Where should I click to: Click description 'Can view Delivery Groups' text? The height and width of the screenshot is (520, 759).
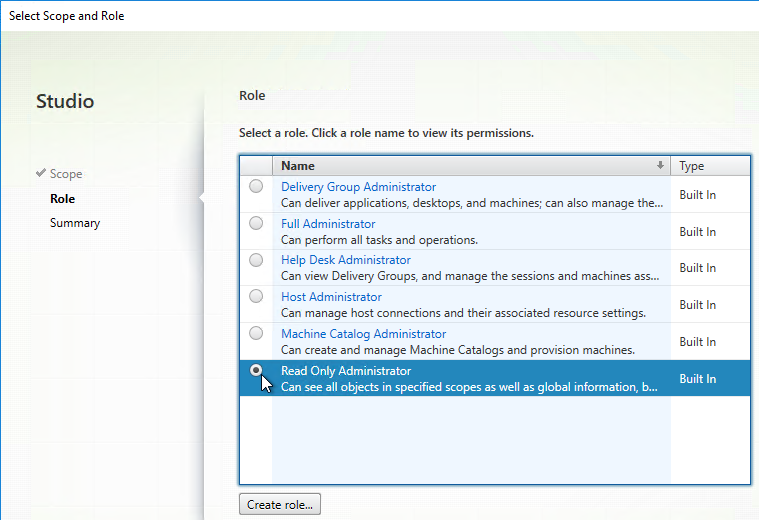click(470, 276)
